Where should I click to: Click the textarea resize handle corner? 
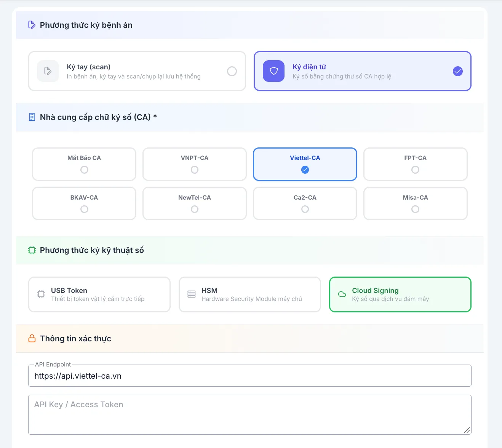coord(467,430)
